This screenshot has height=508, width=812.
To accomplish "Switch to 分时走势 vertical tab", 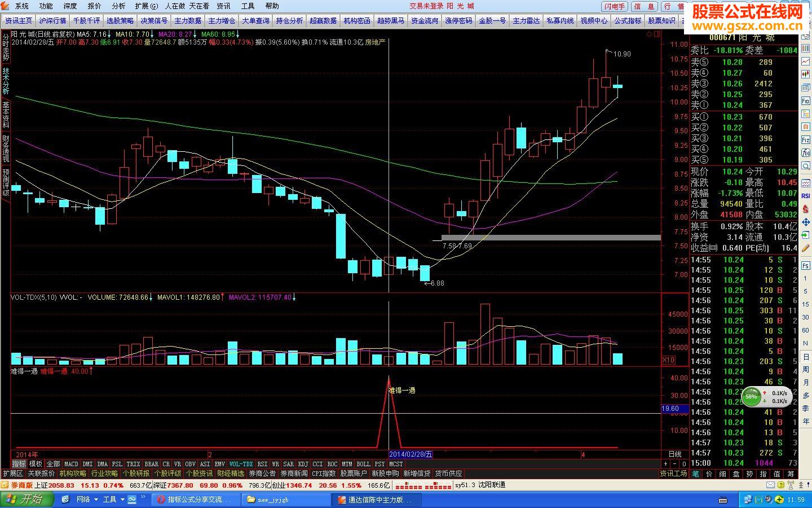I will [6, 47].
